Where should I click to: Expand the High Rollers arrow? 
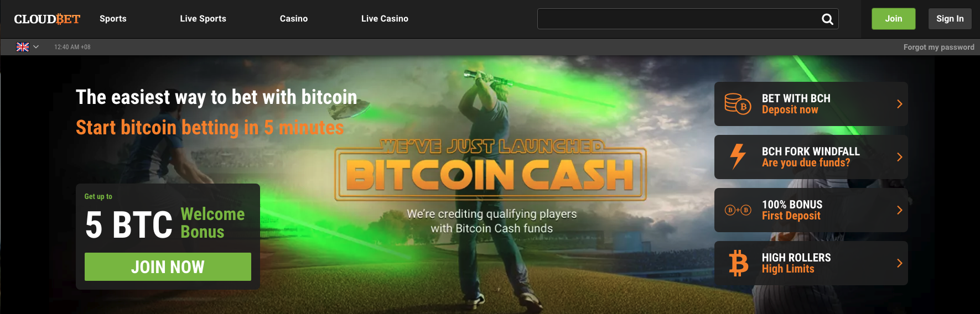coord(899,263)
